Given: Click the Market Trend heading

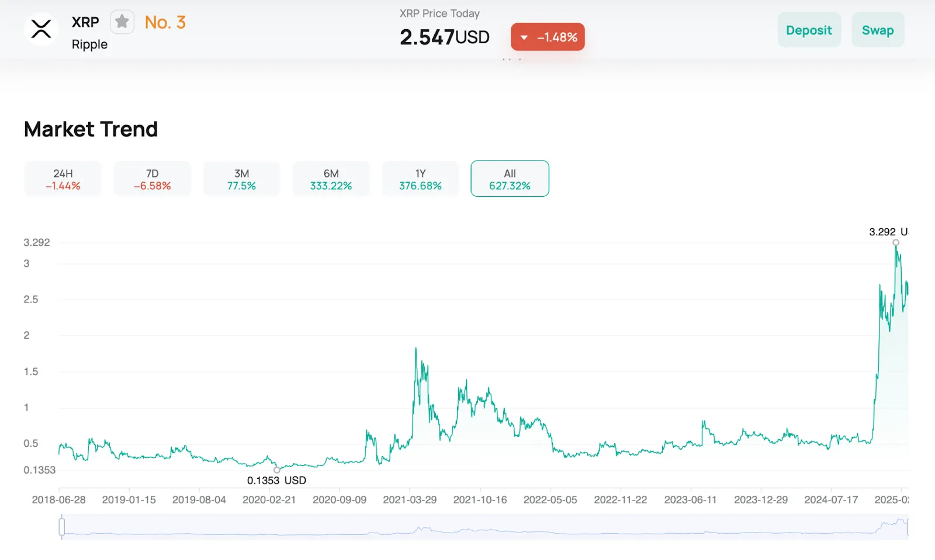Looking at the screenshot, I should click(91, 129).
